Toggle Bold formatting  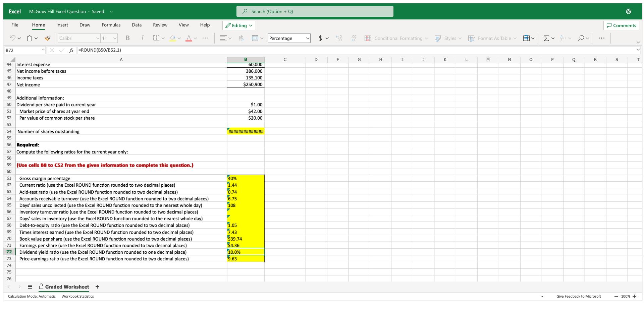(127, 38)
